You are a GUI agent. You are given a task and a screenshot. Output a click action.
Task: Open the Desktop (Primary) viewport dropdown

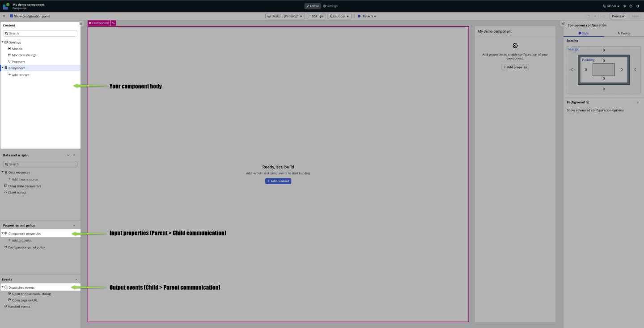pyautogui.click(x=284, y=16)
